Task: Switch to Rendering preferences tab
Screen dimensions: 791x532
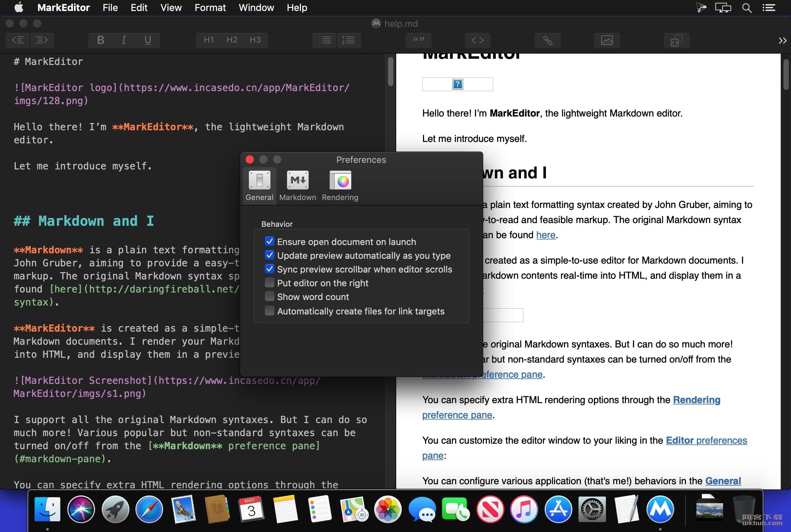Action: pyautogui.click(x=340, y=186)
